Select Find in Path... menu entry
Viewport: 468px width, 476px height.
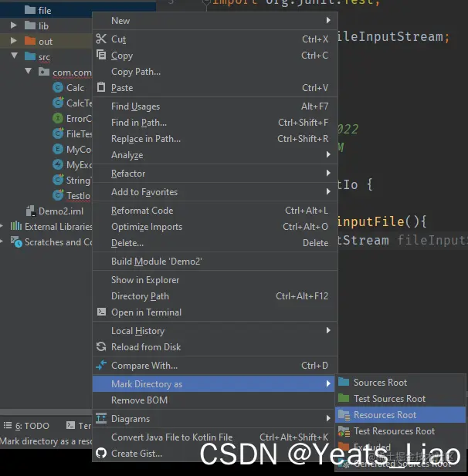215,123
